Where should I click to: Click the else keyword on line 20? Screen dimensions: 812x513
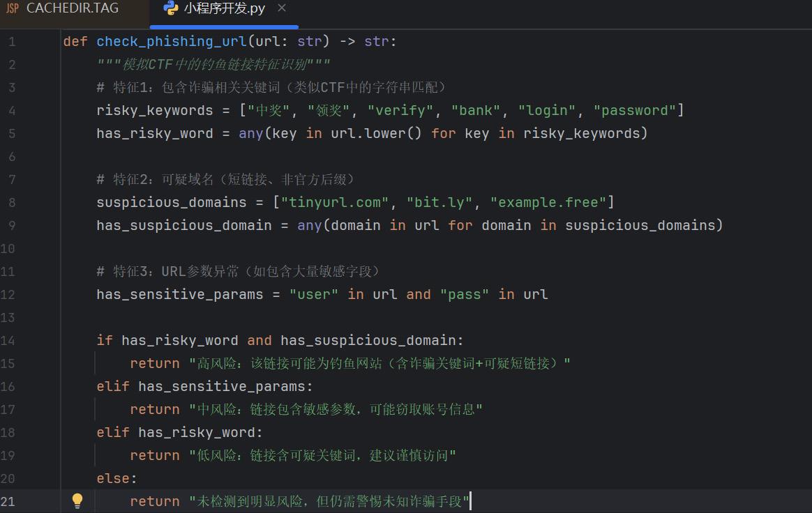coord(112,478)
